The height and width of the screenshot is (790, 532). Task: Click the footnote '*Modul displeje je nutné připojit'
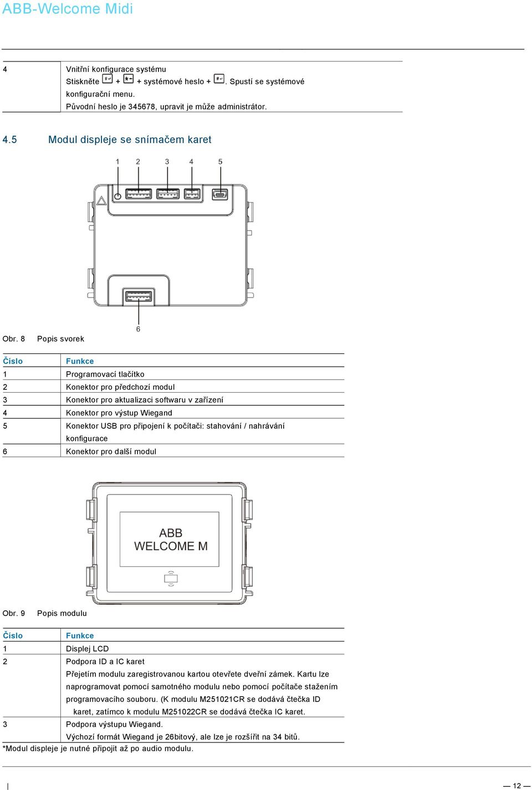(x=98, y=748)
